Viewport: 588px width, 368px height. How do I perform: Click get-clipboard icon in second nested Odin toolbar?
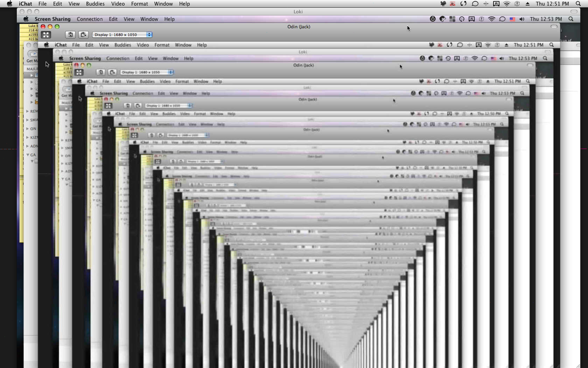[100, 72]
